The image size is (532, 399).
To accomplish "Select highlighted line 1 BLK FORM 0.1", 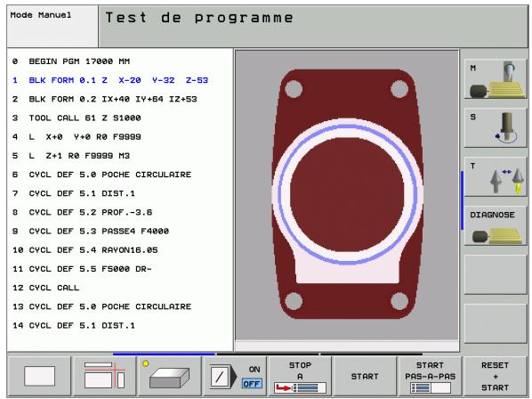I will (110, 80).
